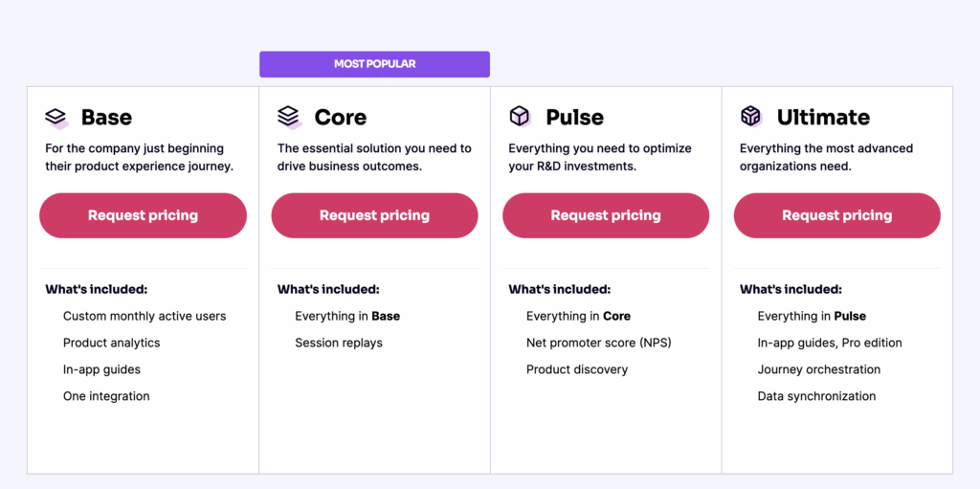
Task: Select the Base plan heading
Action: [106, 118]
